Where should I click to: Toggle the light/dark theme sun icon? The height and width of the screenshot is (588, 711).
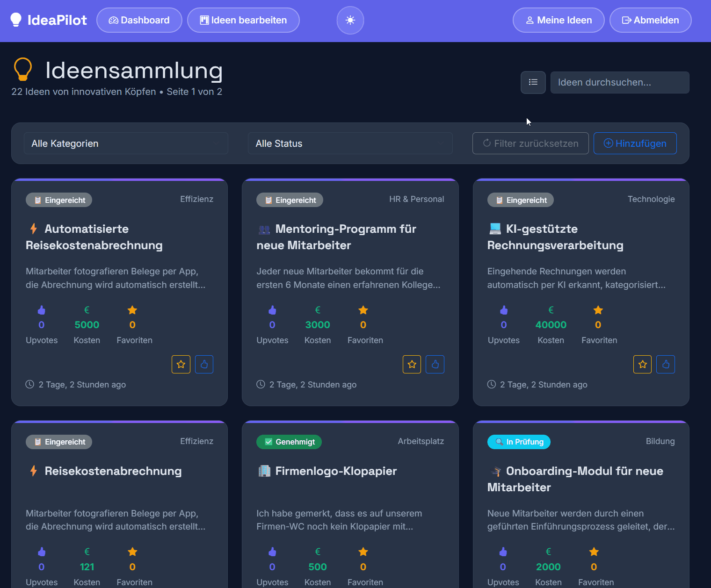350,20
